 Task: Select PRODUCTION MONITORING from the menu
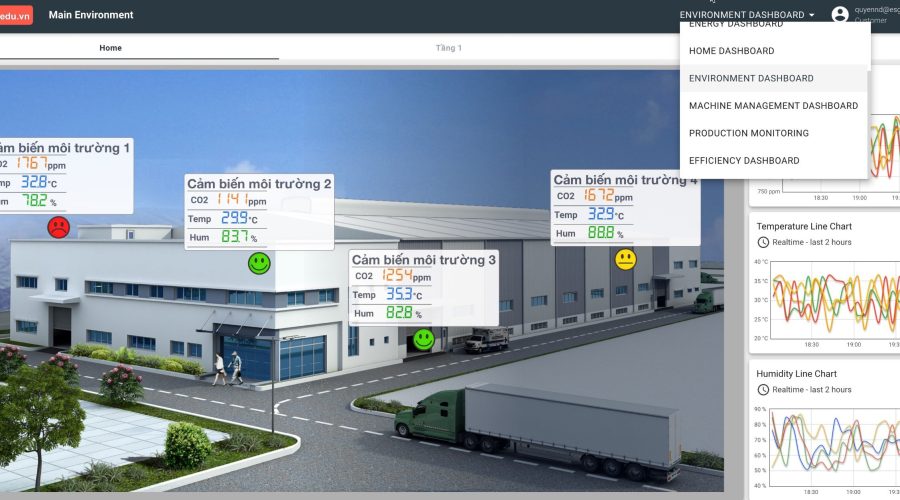(x=748, y=133)
